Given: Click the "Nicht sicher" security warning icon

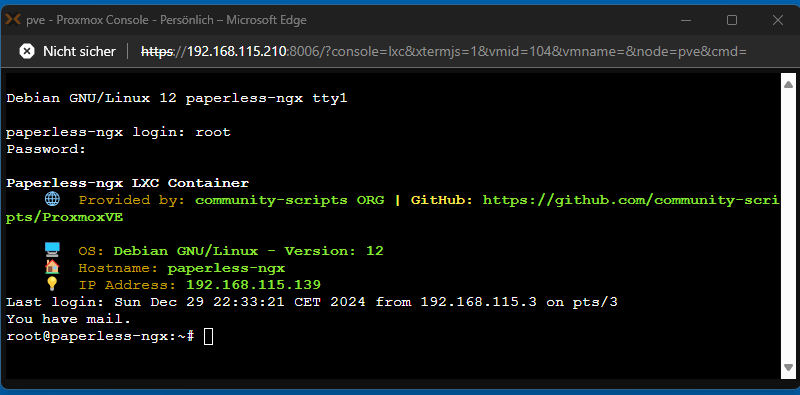Looking at the screenshot, I should coord(27,51).
